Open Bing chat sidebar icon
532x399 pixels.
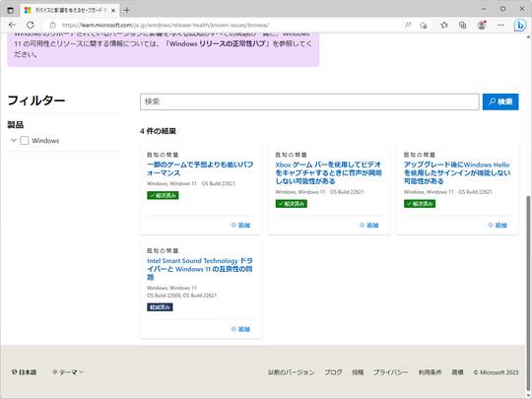pyautogui.click(x=519, y=25)
